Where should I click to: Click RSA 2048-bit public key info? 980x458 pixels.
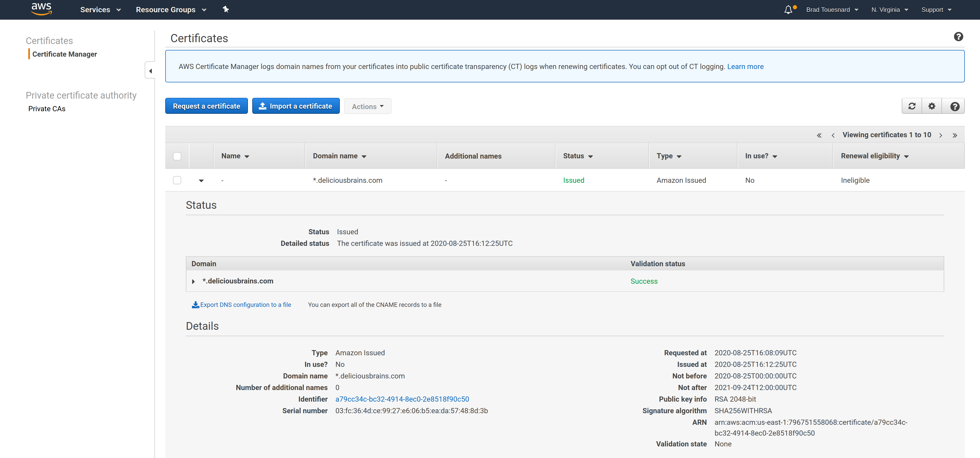pyautogui.click(x=735, y=399)
